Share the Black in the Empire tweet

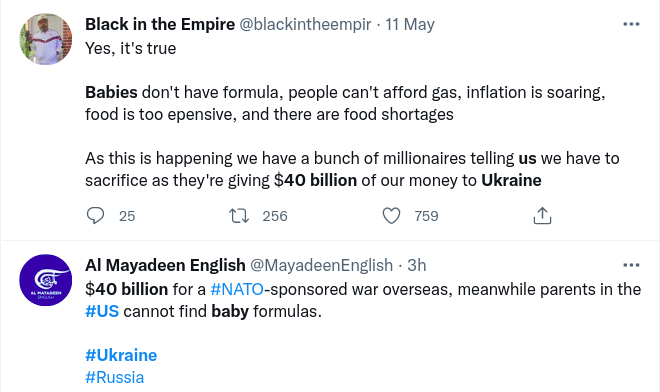[x=542, y=216]
